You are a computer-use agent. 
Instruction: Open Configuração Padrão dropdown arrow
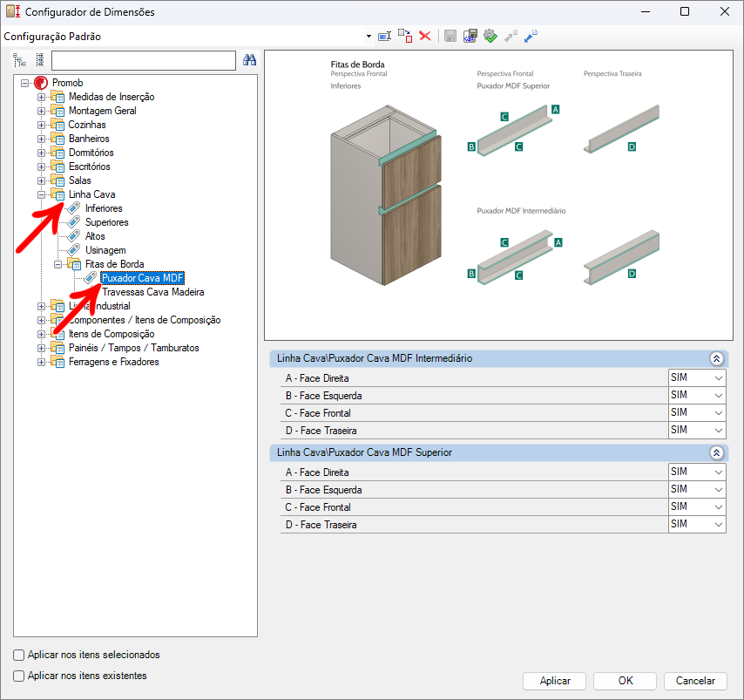[x=369, y=37]
